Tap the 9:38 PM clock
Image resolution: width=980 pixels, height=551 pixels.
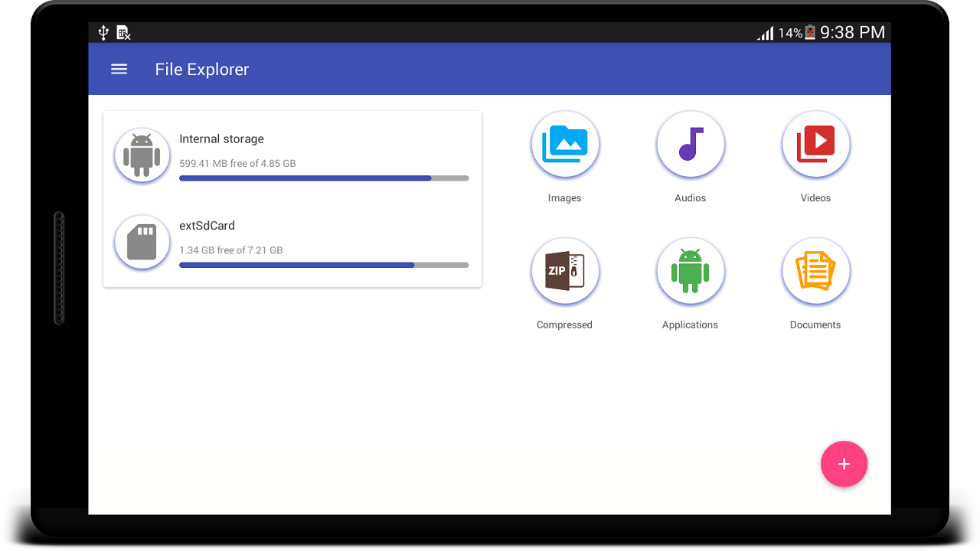[x=852, y=32]
